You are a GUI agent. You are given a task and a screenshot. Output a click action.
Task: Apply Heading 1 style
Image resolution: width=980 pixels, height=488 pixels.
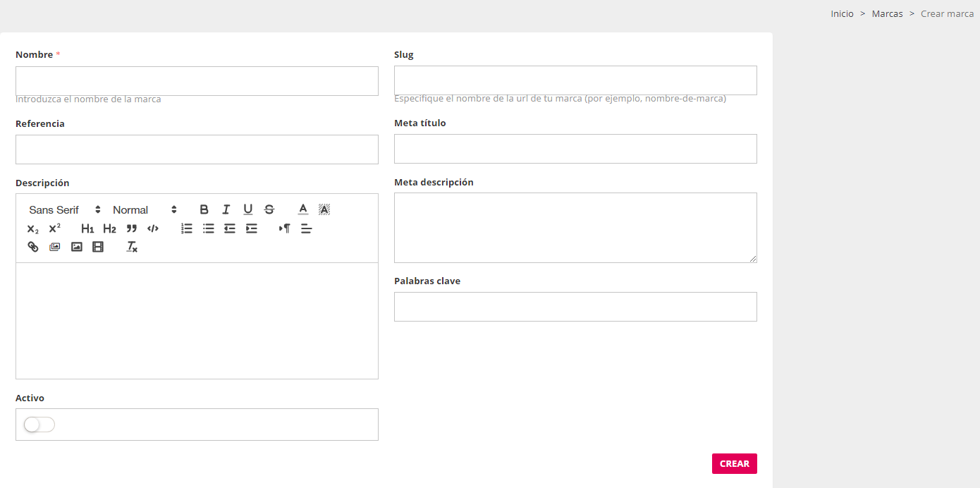pos(87,228)
